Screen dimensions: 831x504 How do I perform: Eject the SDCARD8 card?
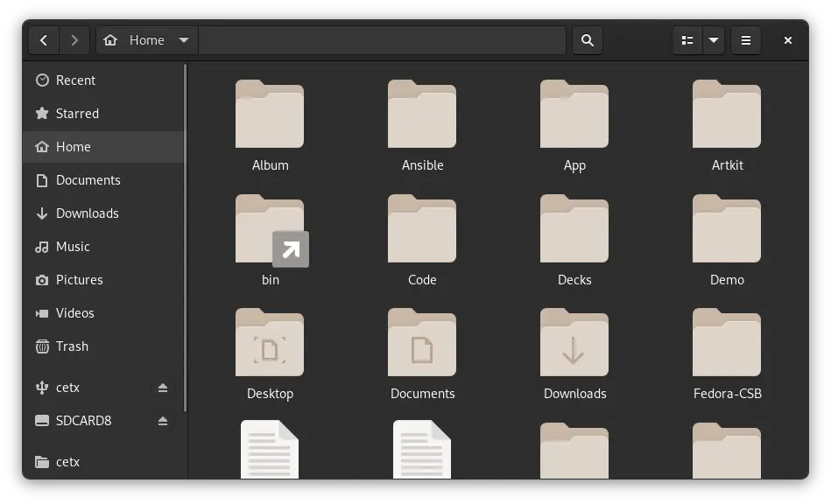pyautogui.click(x=163, y=420)
